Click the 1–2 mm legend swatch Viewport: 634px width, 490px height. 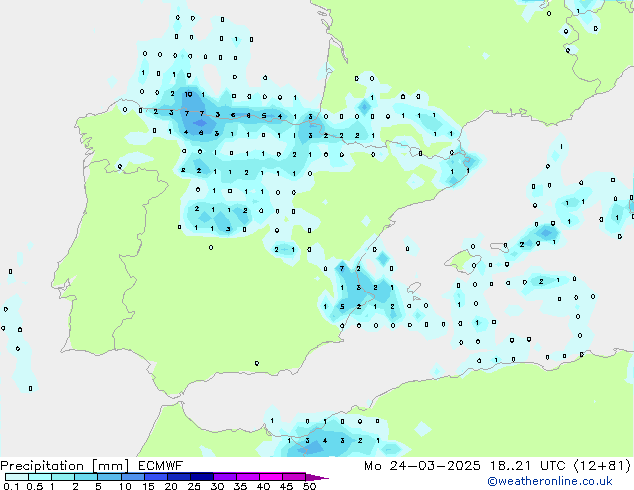click(x=63, y=477)
